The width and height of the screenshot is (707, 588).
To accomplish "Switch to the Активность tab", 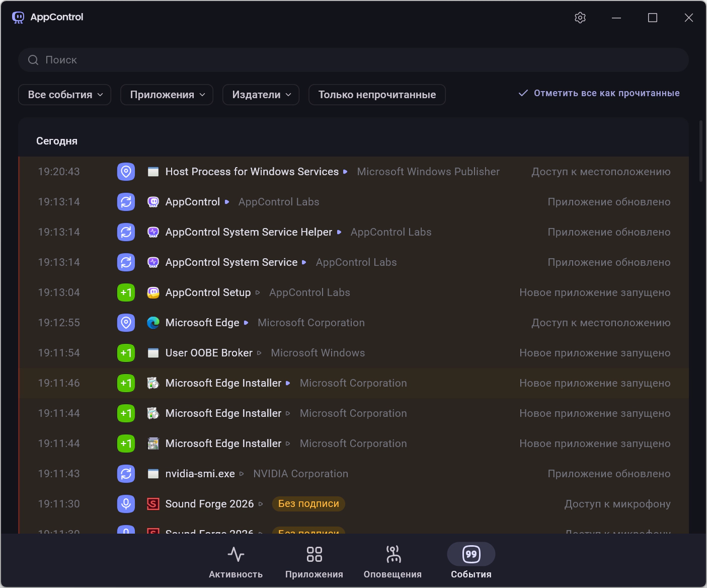I will [x=235, y=561].
